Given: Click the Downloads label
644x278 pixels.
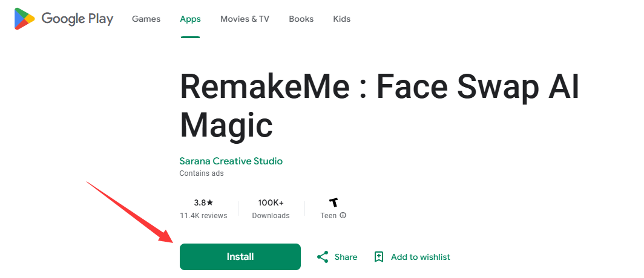Looking at the screenshot, I should coord(271,216).
